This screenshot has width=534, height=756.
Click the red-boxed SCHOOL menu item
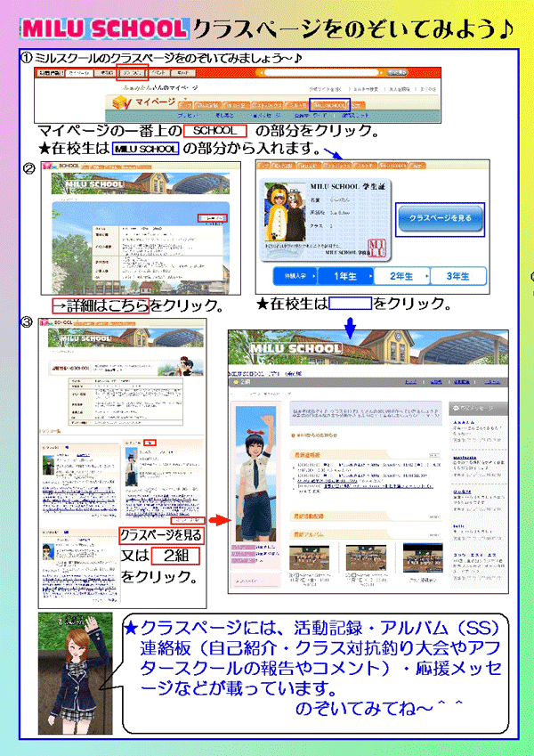pos(131,70)
